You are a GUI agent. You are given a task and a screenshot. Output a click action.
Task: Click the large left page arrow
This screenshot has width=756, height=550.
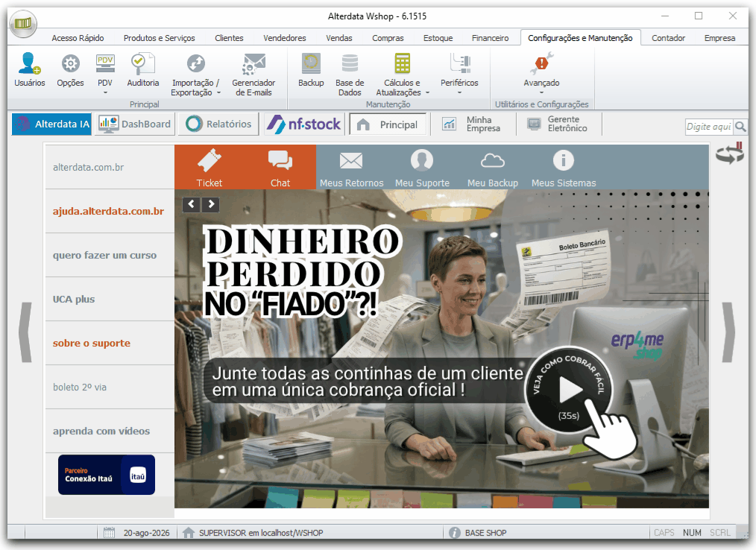tap(25, 332)
